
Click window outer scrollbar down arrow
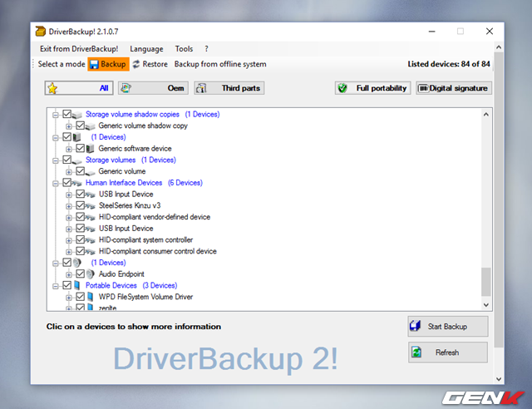pos(499,379)
